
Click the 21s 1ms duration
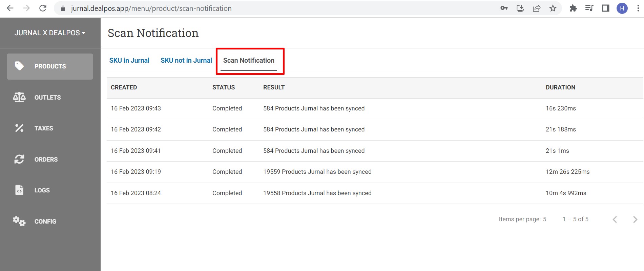[x=557, y=151]
